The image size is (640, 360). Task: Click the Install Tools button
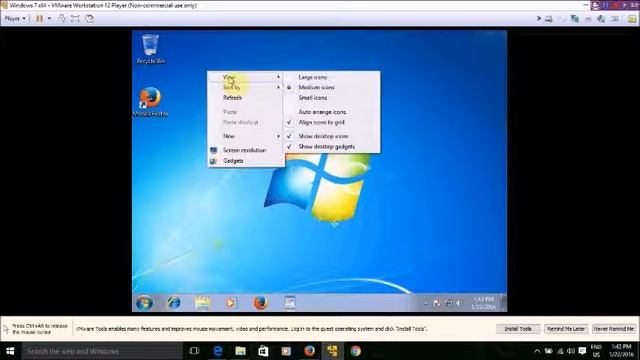click(518, 329)
